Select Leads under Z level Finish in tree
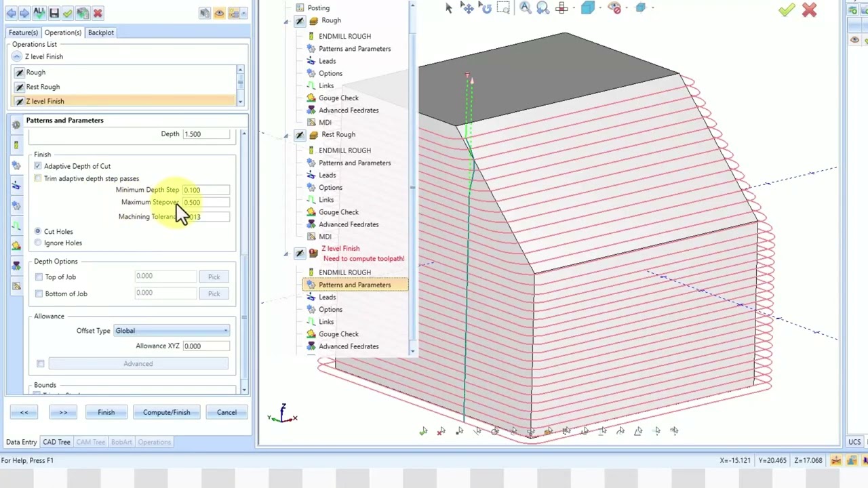This screenshot has height=488, width=868. tap(327, 298)
